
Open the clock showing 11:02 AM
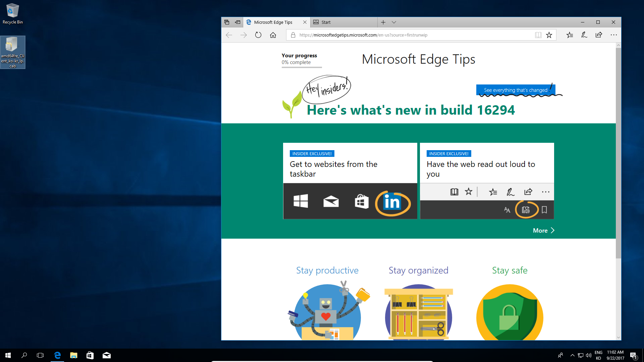(615, 355)
